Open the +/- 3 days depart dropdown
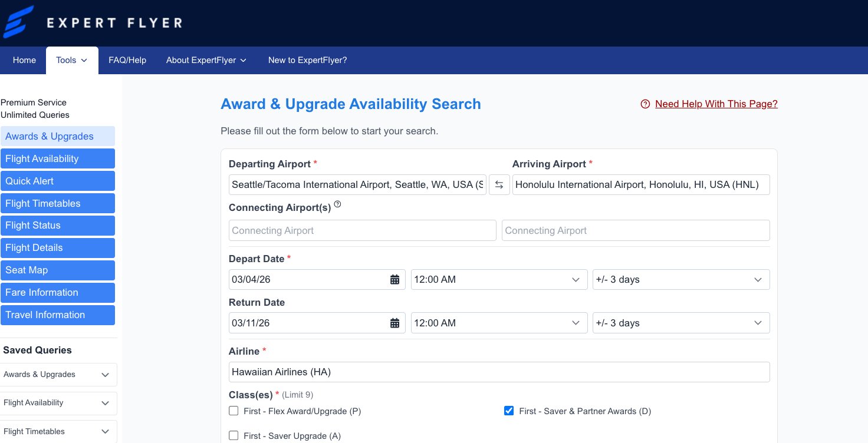The image size is (868, 443). (x=681, y=279)
